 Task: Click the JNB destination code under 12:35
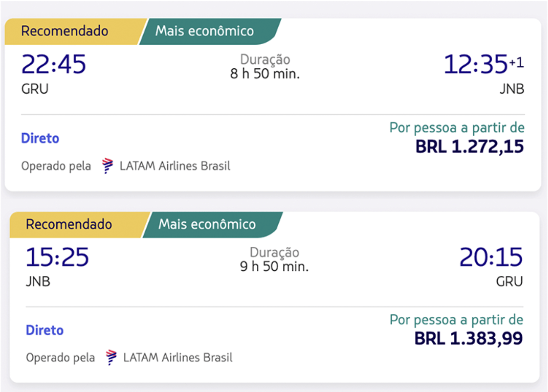512,89
